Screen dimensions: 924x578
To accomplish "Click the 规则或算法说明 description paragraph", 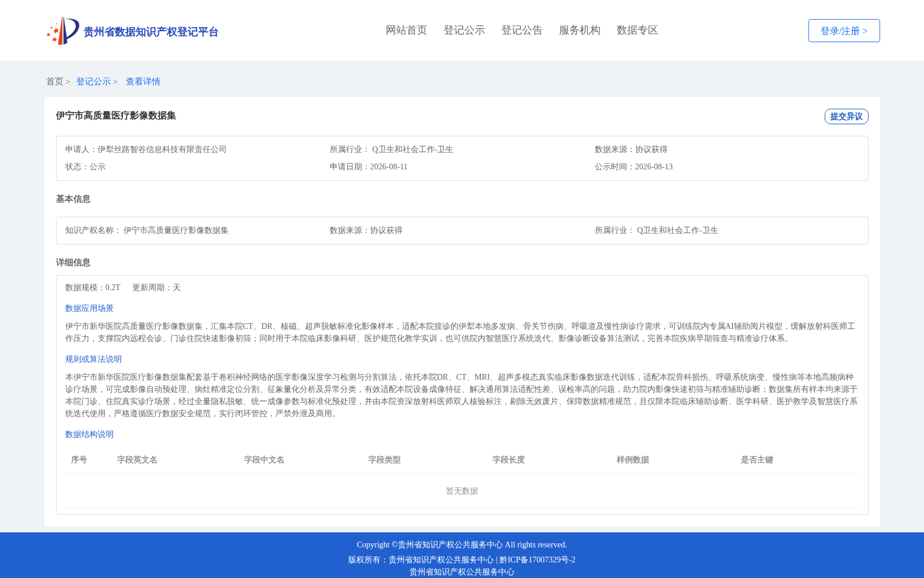I will point(461,395).
